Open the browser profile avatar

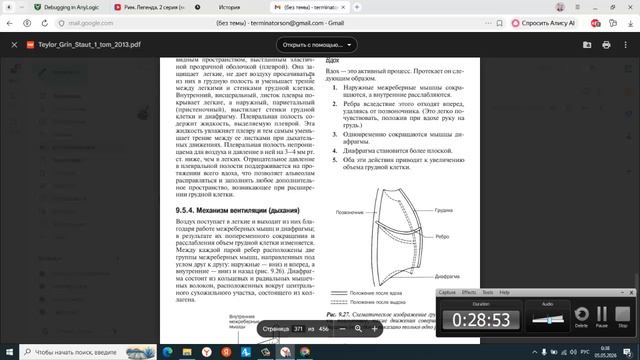(x=560, y=7)
